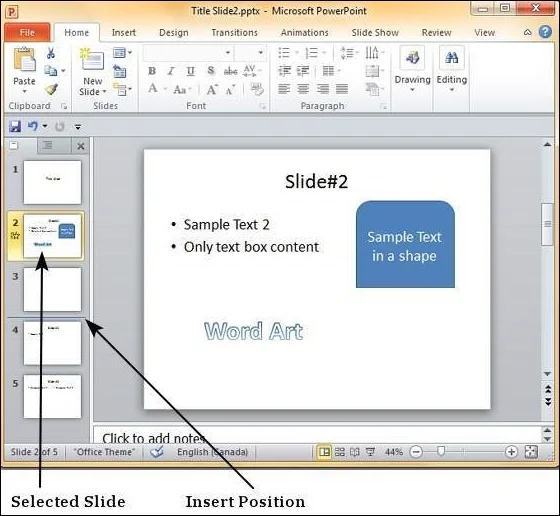The height and width of the screenshot is (516, 560).
Task: Save presentation from quick access toolbar
Action: 15,126
